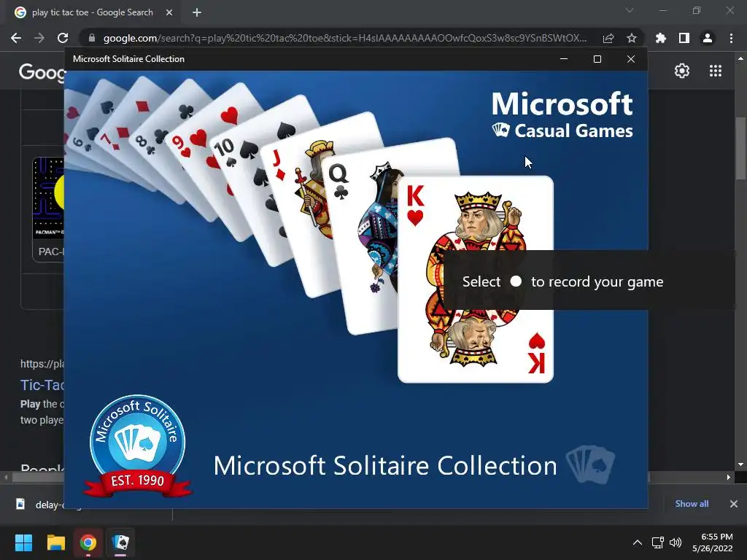Open Chrome three-dot menu
This screenshot has width=747, height=560.
731,38
